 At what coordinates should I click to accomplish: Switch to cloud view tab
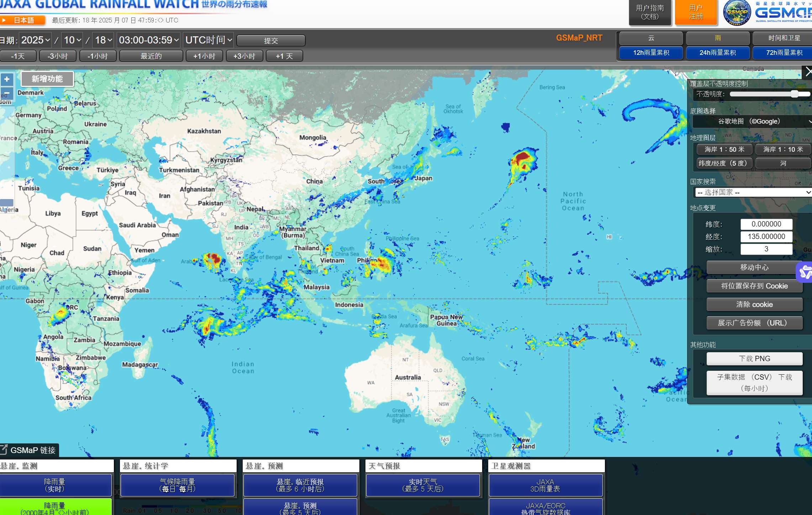pos(651,38)
